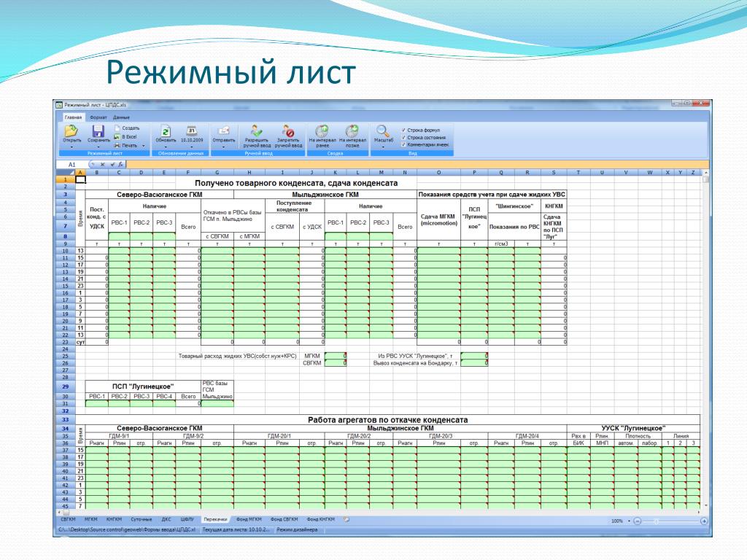Select row header 23
The height and width of the screenshot is (560, 747).
click(x=65, y=342)
